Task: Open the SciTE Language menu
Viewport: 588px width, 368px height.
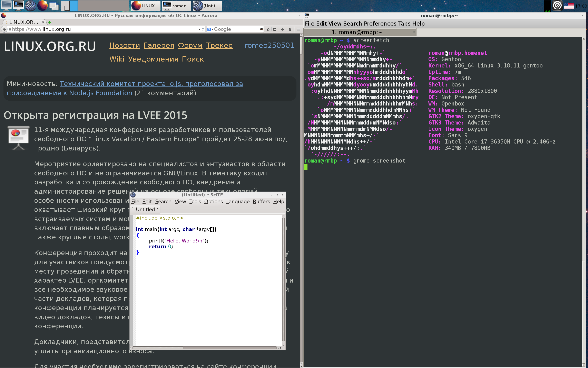Action: (x=238, y=202)
